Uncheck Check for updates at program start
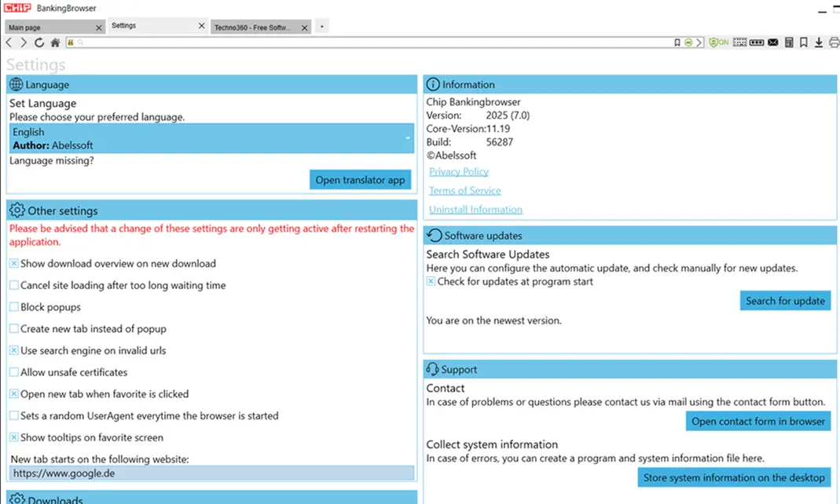Viewport: 840px width, 504px height. (431, 281)
